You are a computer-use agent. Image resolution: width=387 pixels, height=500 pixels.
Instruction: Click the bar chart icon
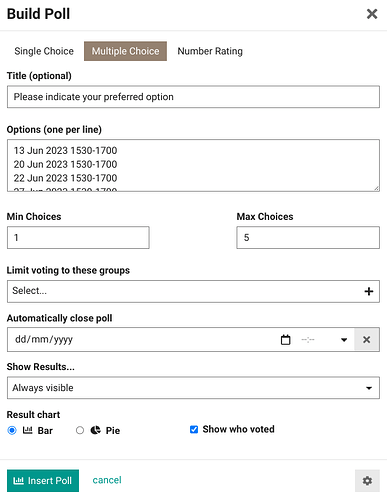(x=28, y=430)
